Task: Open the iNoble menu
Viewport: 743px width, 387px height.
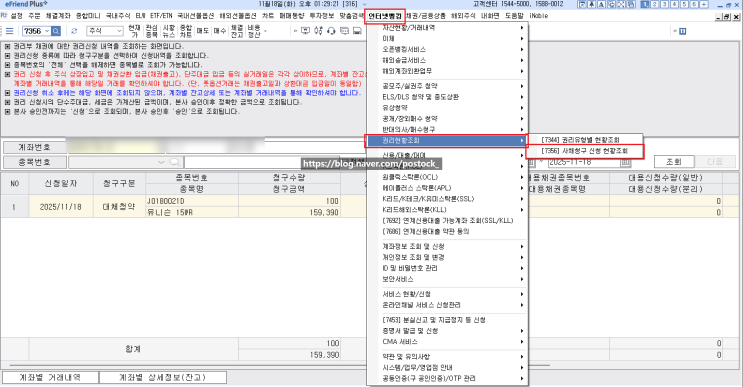Action: [x=539, y=16]
